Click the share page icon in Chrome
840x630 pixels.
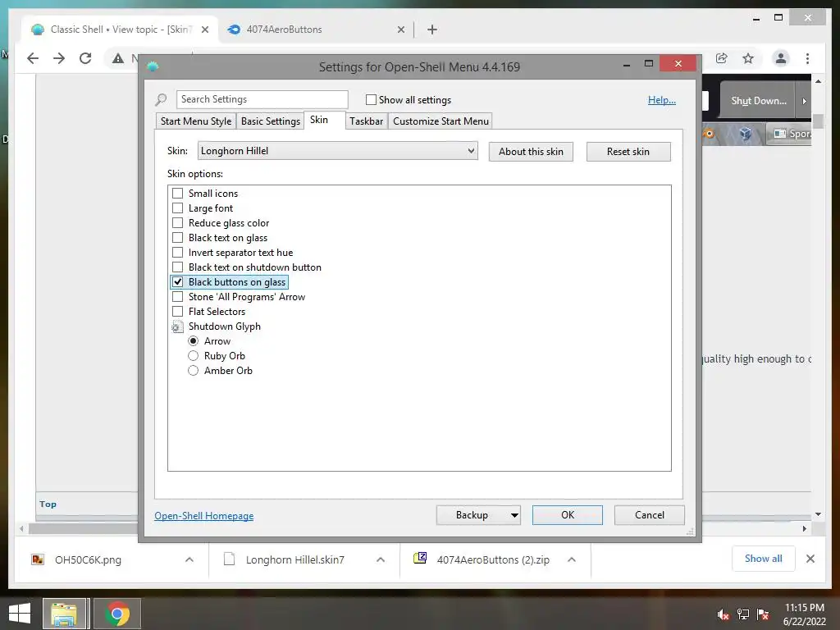(722, 58)
